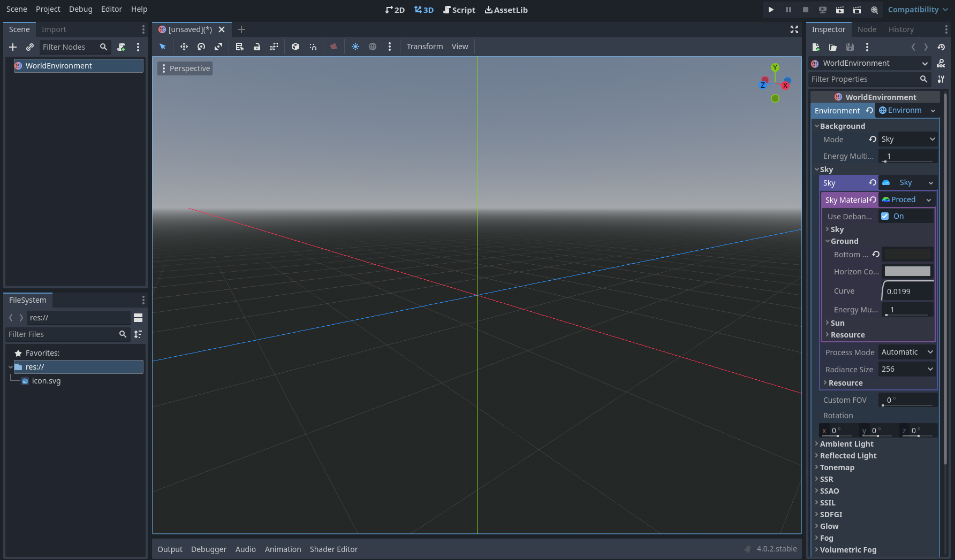Create a new resource in the Inspector
Image resolution: width=955 pixels, height=560 pixels.
[x=816, y=47]
